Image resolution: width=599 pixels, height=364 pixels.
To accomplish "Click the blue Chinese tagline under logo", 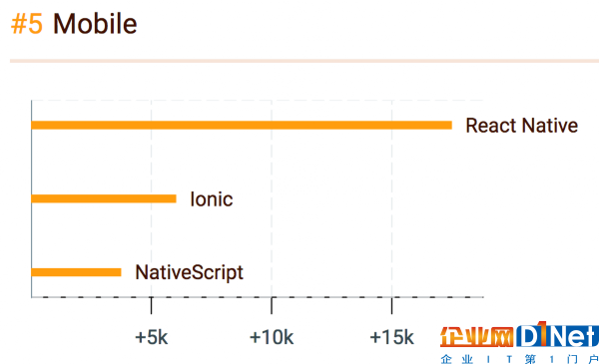I will click(519, 359).
